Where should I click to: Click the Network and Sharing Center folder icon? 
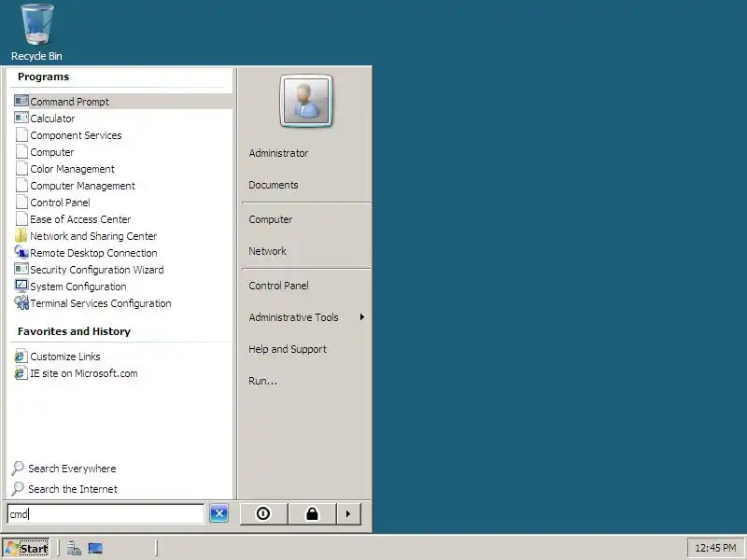click(21, 235)
